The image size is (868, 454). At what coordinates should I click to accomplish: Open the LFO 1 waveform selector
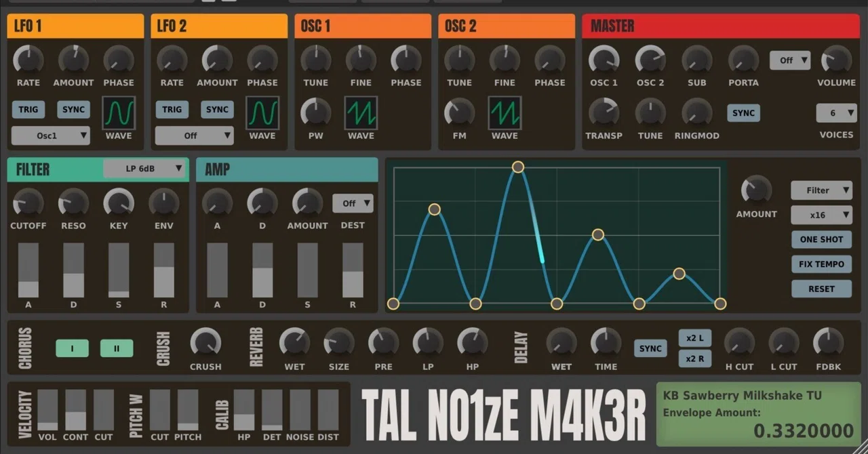click(119, 112)
